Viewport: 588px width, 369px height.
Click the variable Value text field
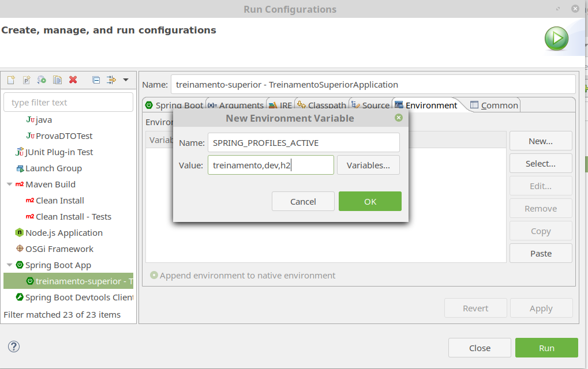point(271,165)
